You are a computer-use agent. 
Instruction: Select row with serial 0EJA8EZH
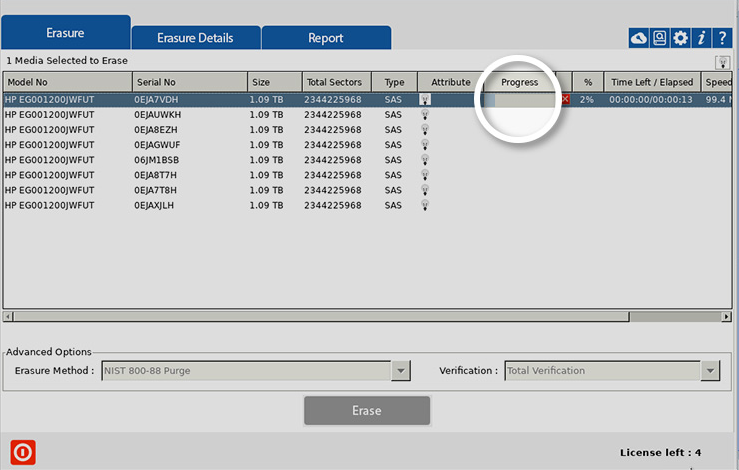pos(368,130)
